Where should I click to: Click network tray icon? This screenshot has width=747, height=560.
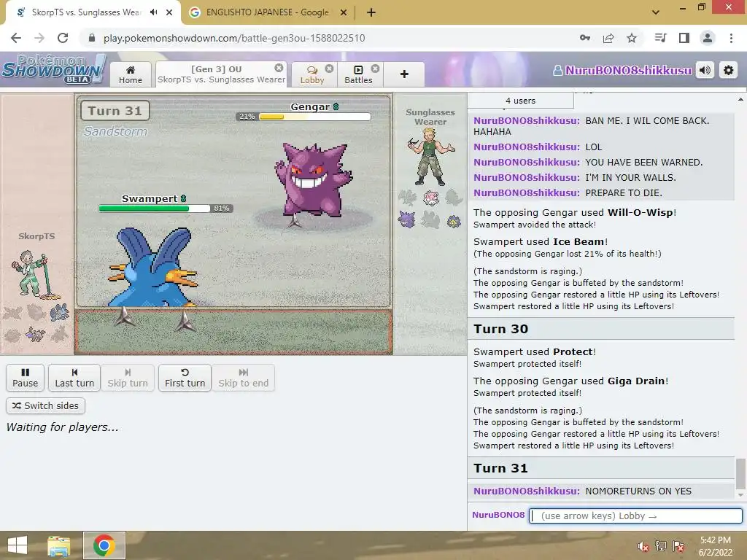(x=661, y=546)
